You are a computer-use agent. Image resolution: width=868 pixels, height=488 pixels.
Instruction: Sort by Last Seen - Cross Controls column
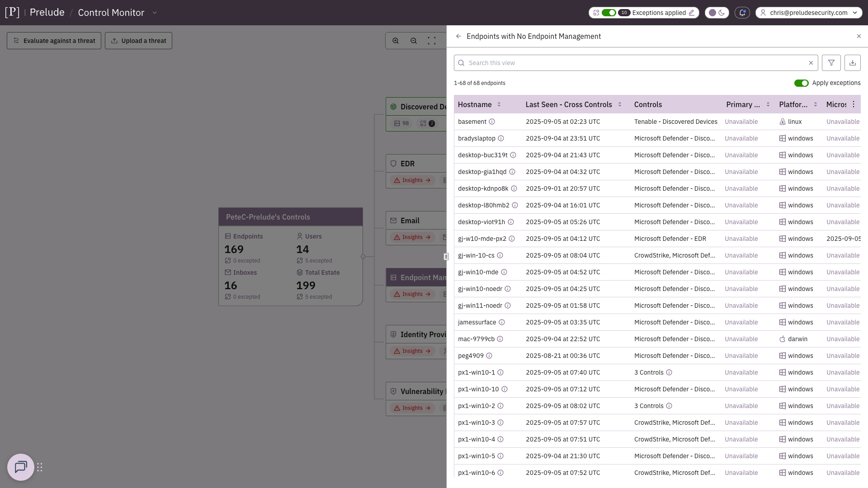[x=620, y=104]
